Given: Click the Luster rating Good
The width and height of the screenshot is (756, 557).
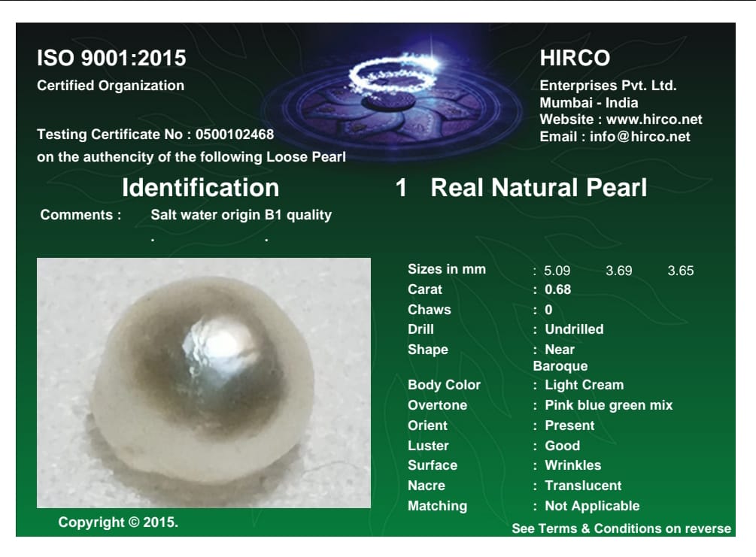Looking at the screenshot, I should click(561, 446).
